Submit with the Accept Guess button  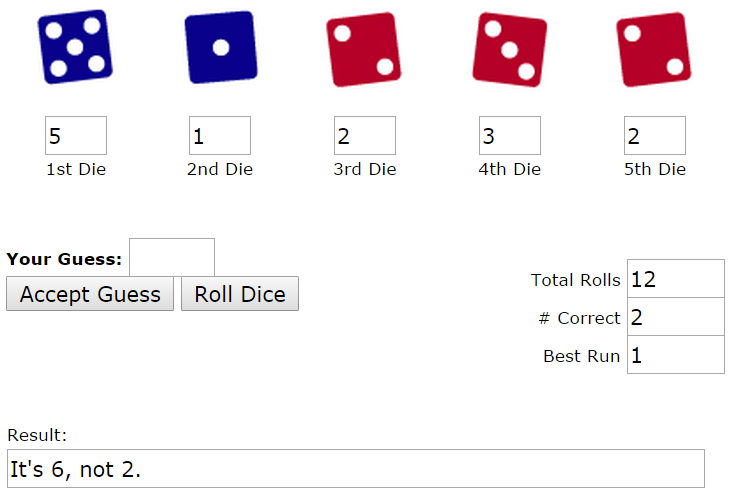(x=90, y=294)
